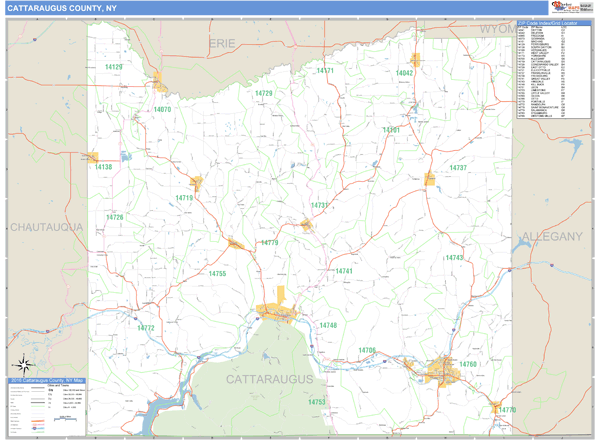Screen dimensions: 600x440
Task: Click ZIP code label 14772
Action: [x=146, y=328]
